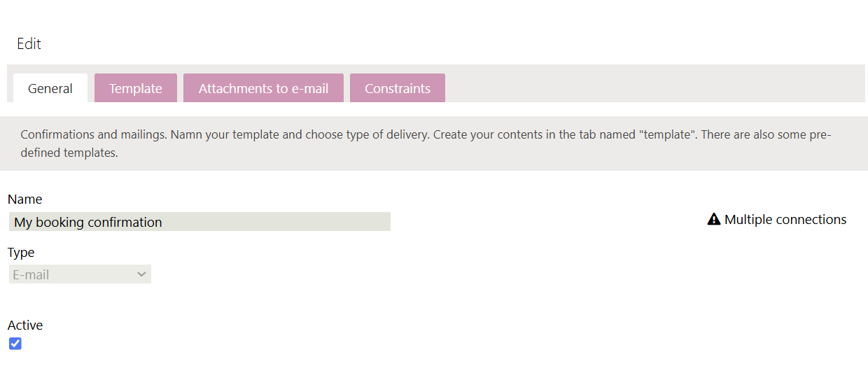
Task: Click the quoted word "template" in description
Action: coord(664,134)
